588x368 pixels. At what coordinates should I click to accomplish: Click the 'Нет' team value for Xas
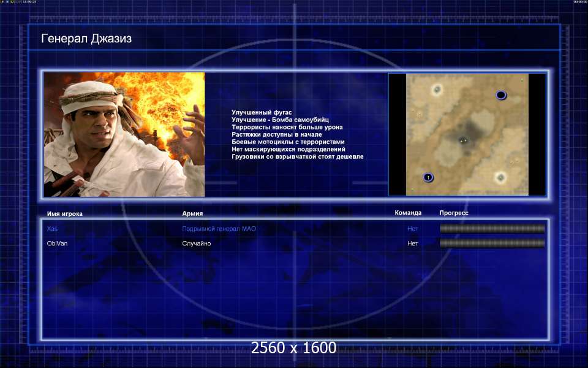(413, 229)
